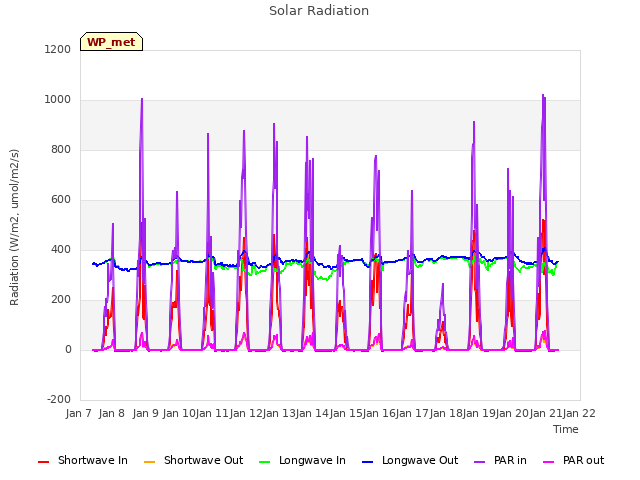Toggle the Longwave In legend entry
This screenshot has width=640, height=480.
(x=302, y=460)
